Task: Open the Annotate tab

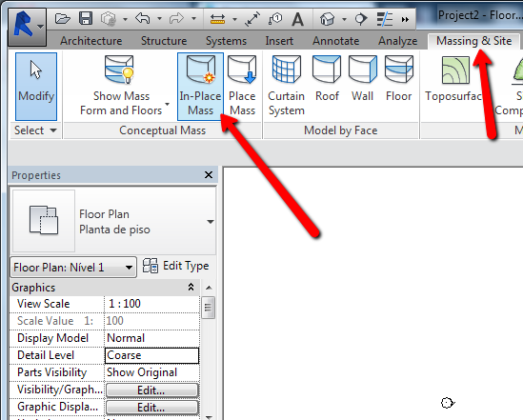Action: click(x=336, y=41)
